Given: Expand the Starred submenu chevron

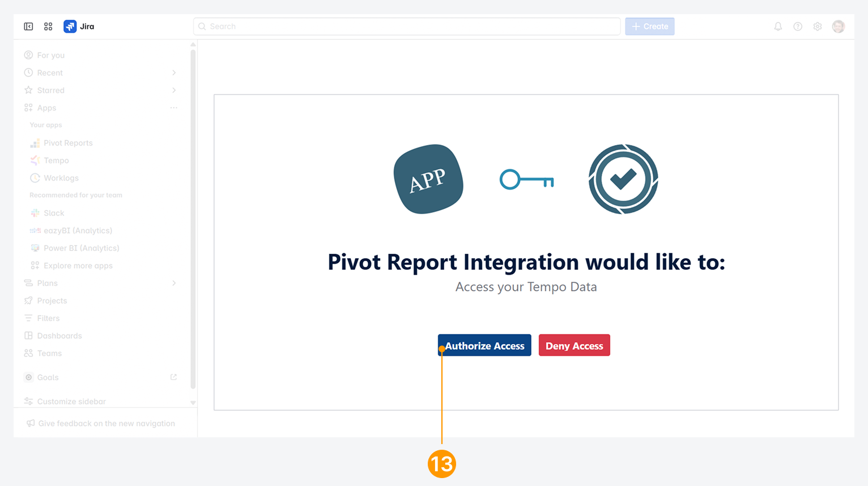Looking at the screenshot, I should point(174,90).
